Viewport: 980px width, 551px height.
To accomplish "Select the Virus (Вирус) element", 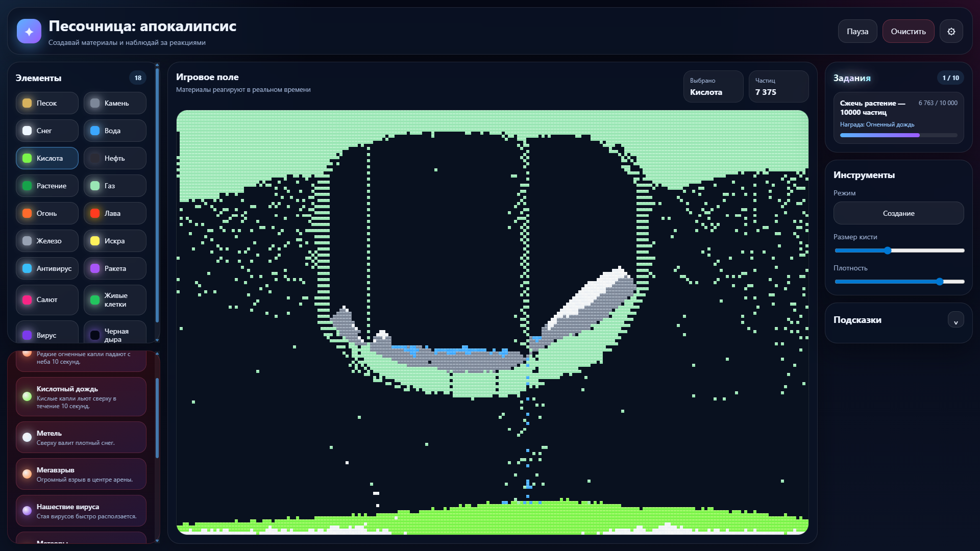I will click(x=47, y=333).
